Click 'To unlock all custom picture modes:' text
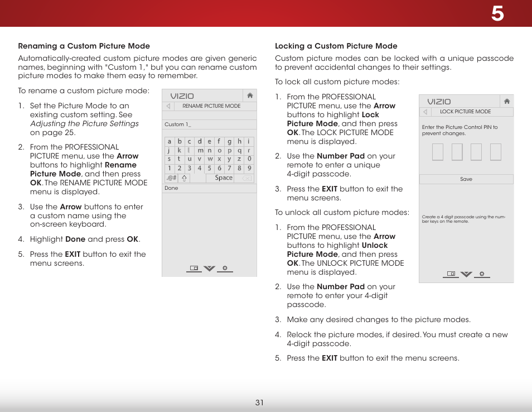The image size is (532, 412). pos(342,212)
